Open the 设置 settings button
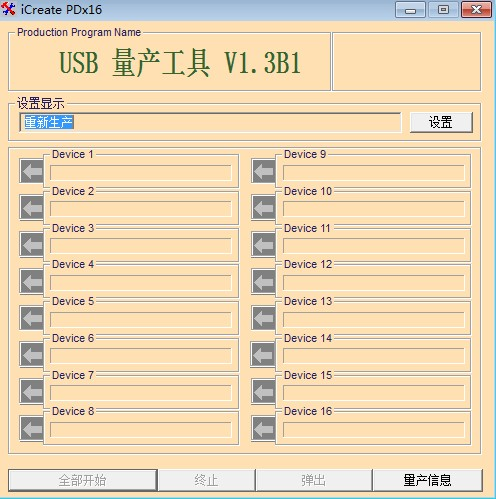 tap(441, 122)
